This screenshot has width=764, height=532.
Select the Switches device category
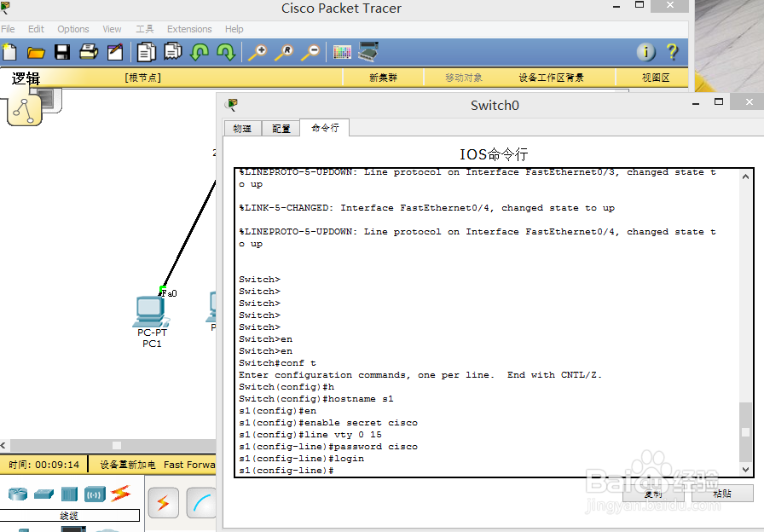click(x=43, y=494)
